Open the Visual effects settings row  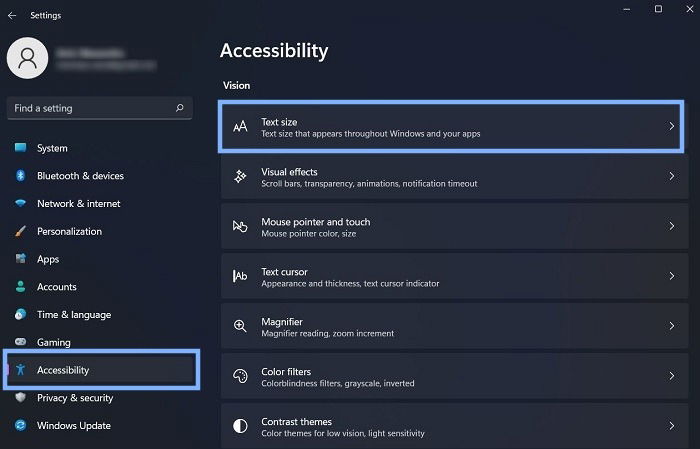(x=454, y=177)
